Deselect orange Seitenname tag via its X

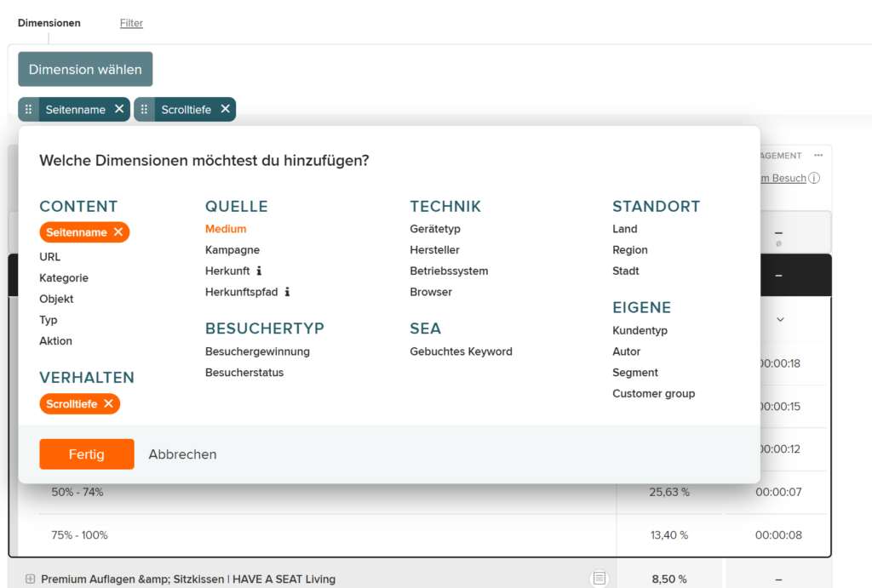pyautogui.click(x=118, y=232)
